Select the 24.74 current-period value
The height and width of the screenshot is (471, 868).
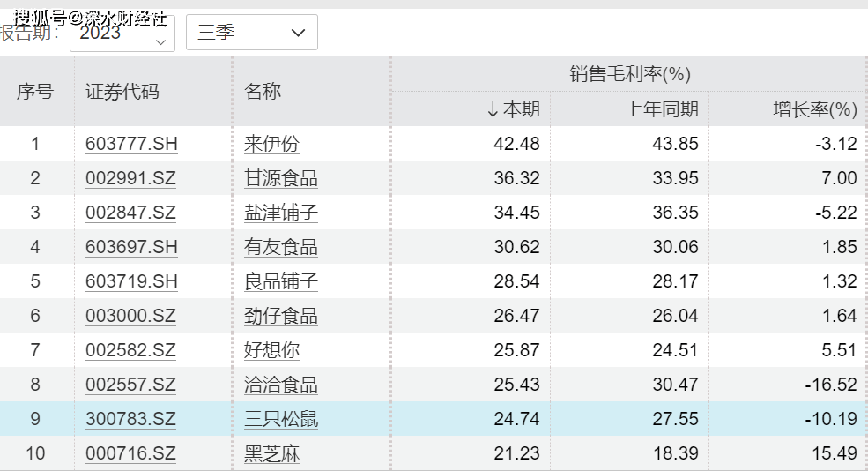[x=516, y=419]
